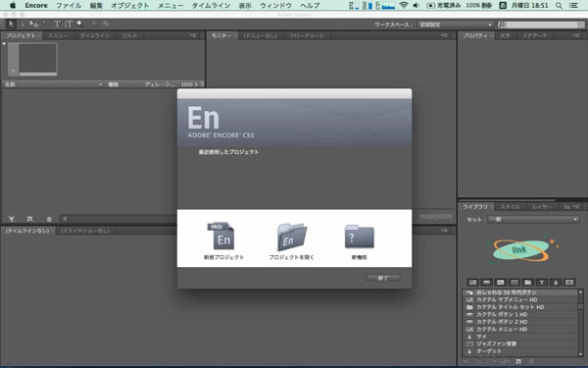Toggle backgrounds filter in Library panel

(514, 283)
